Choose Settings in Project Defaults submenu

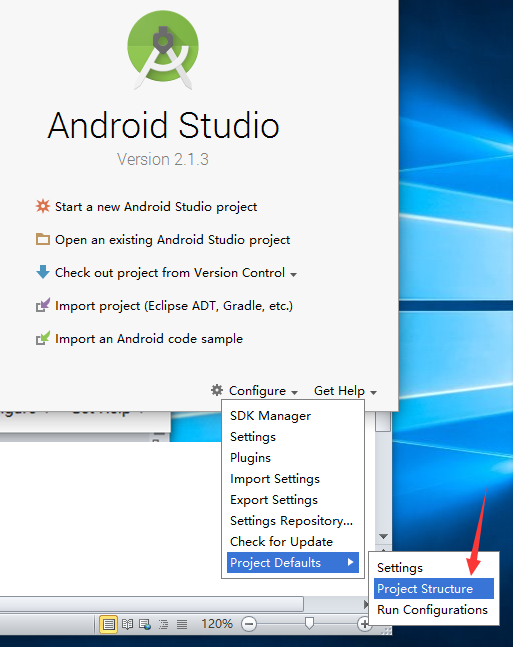click(434, 568)
